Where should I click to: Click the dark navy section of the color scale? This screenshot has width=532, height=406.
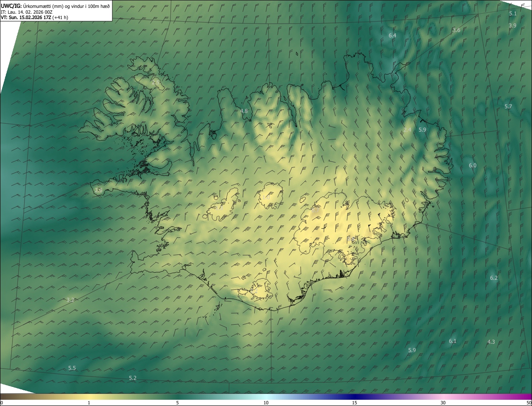point(355,397)
